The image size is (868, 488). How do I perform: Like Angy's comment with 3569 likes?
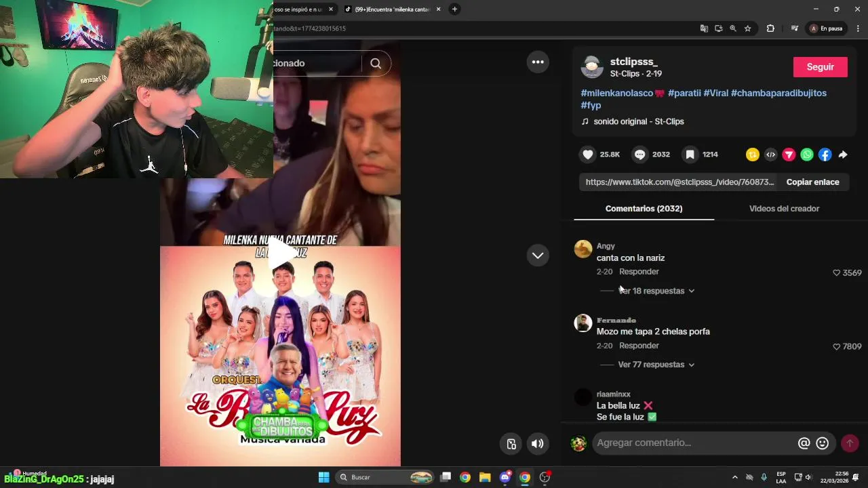click(837, 272)
